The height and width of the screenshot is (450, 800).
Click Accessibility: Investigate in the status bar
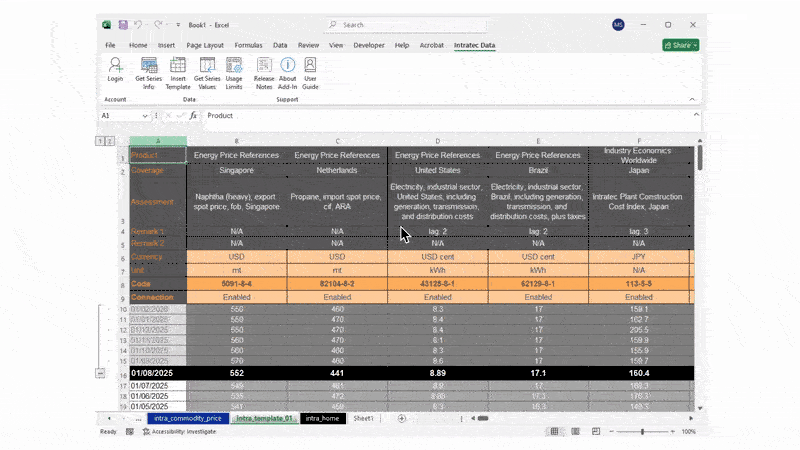tap(180, 432)
